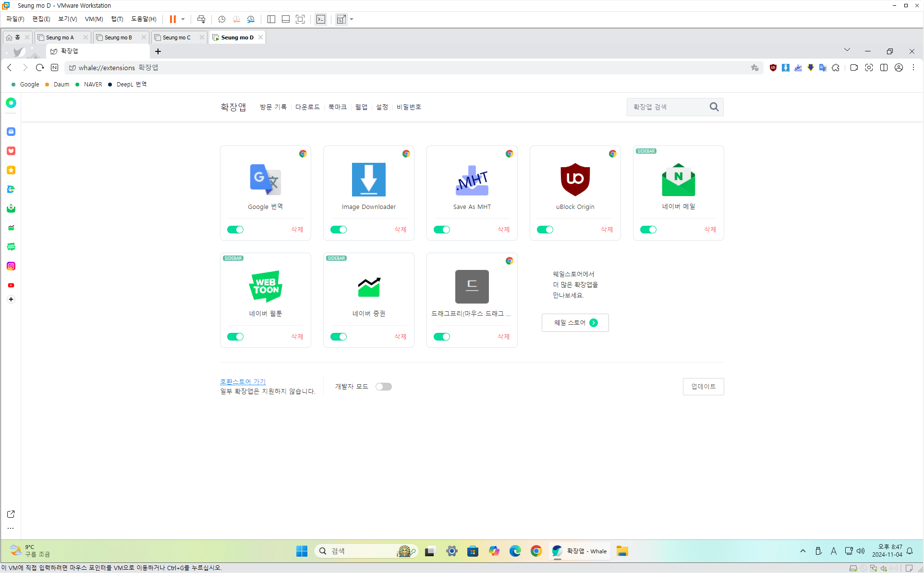Click the screen capture toolbar icon

pyautogui.click(x=869, y=68)
